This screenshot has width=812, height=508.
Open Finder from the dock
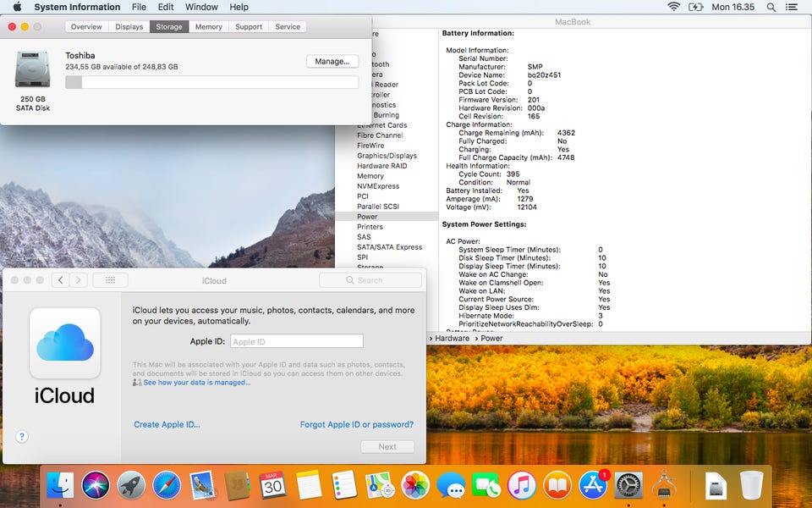[60, 486]
